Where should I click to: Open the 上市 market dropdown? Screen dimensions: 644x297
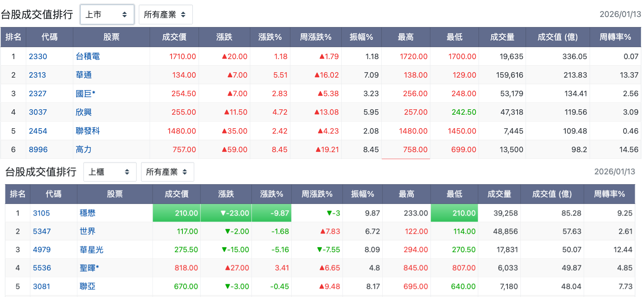tap(107, 15)
